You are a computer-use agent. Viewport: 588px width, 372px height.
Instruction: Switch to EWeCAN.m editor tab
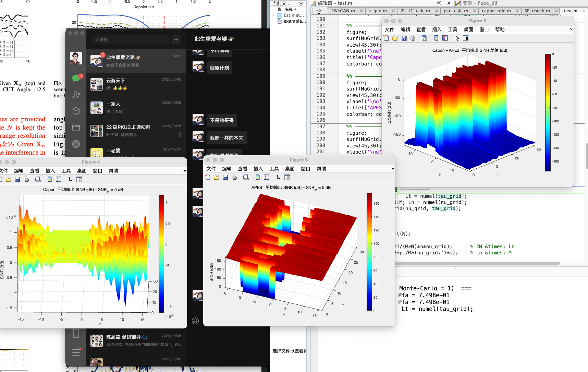(343, 11)
